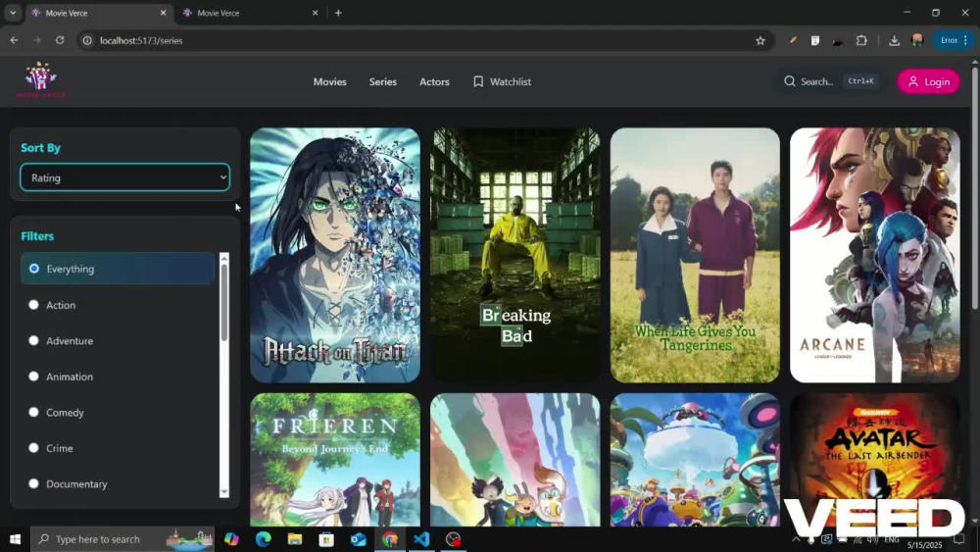Open Visual Studio Code from taskbar
The height and width of the screenshot is (552, 980).
(421, 539)
